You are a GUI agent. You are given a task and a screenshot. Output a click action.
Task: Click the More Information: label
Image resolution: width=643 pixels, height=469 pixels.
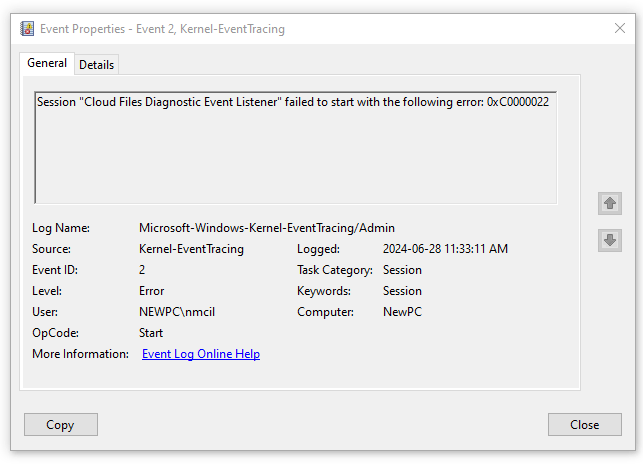[80, 354]
